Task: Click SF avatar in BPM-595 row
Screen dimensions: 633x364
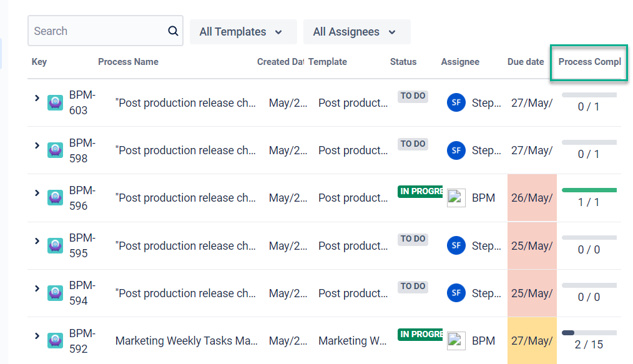Action: 456,245
